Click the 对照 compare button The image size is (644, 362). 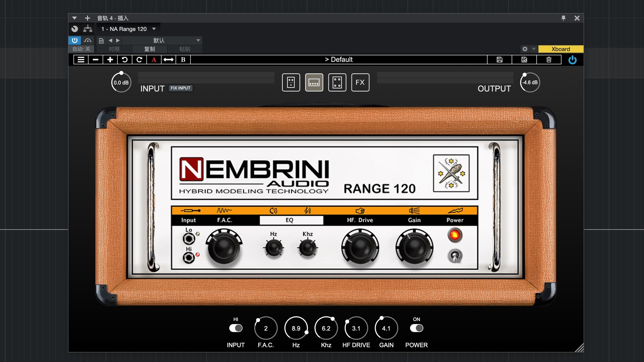click(114, 49)
